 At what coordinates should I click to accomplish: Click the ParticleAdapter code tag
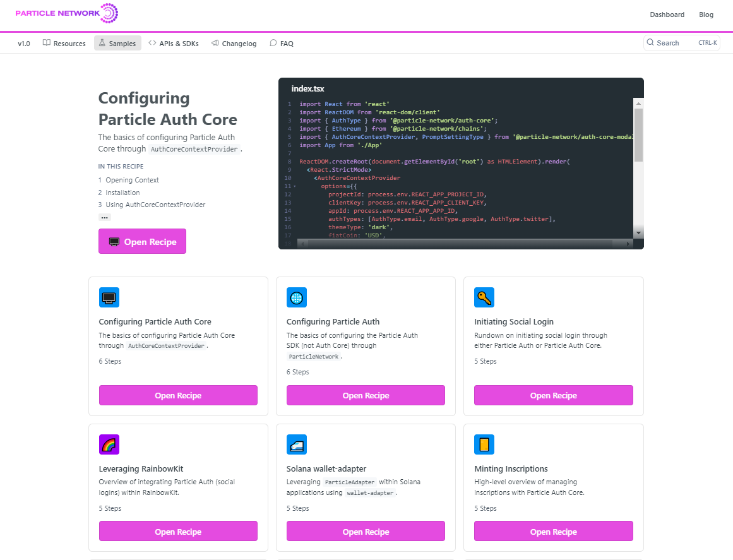[350, 482]
